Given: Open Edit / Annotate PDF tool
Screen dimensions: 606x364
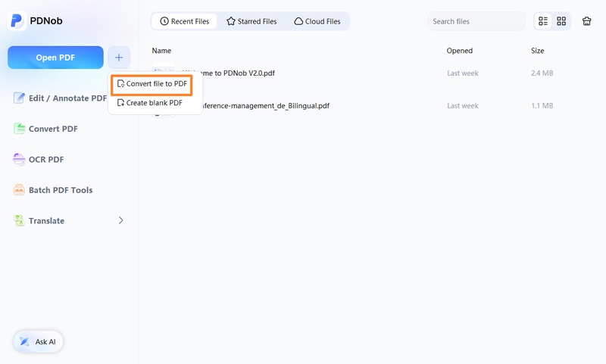Looking at the screenshot, I should [60, 98].
